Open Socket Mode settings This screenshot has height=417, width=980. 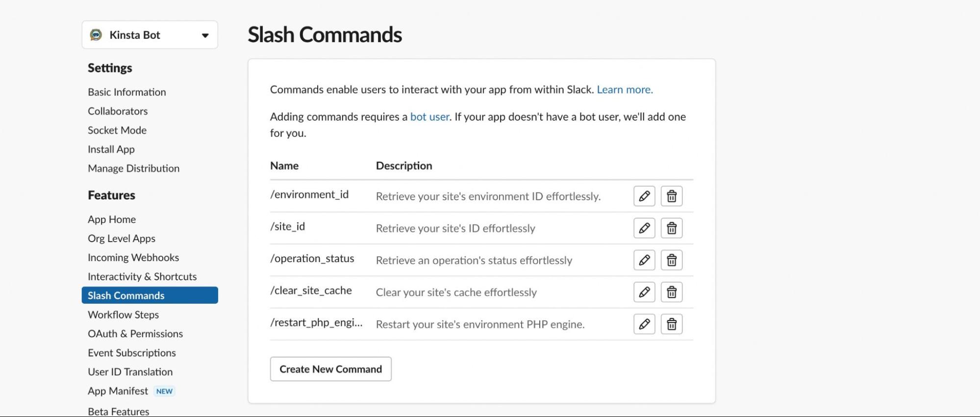(117, 130)
